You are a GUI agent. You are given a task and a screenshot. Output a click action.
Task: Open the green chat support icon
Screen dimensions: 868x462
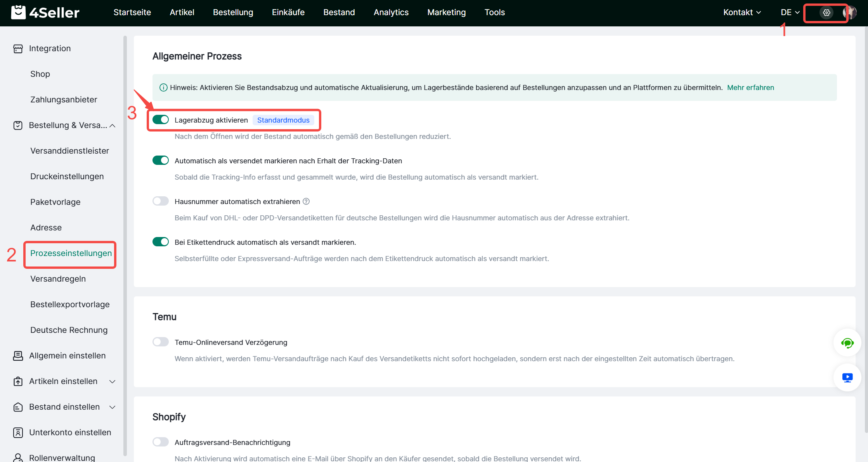(847, 343)
